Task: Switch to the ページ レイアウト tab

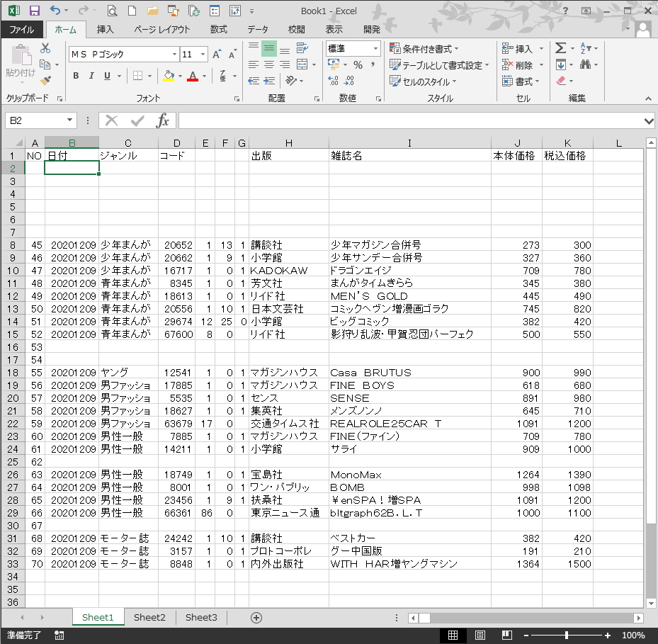Action: [162, 29]
